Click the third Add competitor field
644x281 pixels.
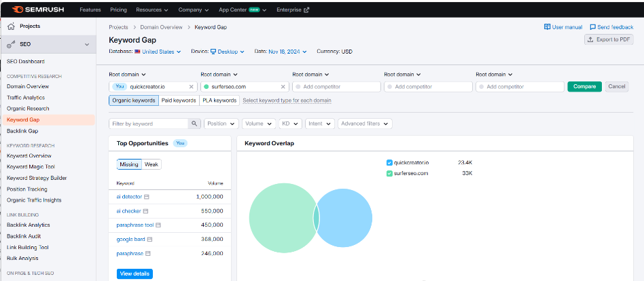(520, 87)
